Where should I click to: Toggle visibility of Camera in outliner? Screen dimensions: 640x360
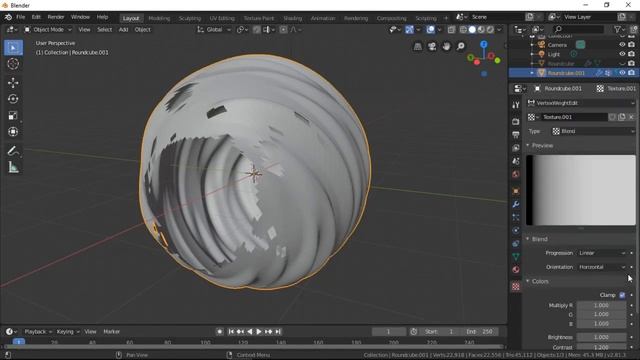point(622,44)
